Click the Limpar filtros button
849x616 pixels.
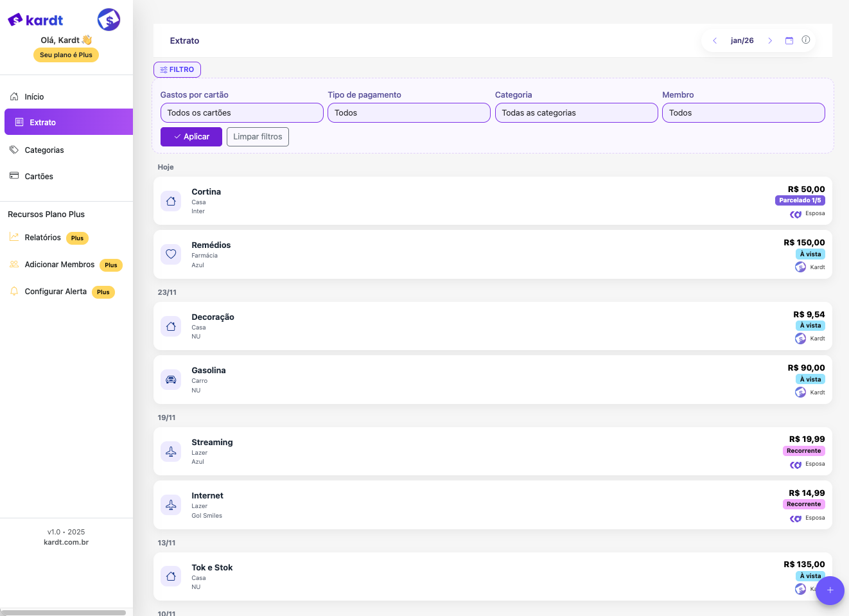click(x=258, y=137)
